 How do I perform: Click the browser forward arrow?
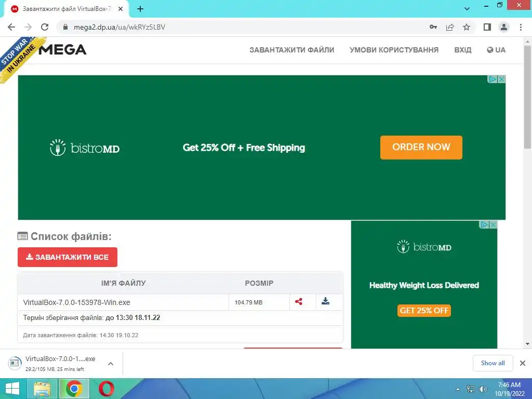pos(28,27)
